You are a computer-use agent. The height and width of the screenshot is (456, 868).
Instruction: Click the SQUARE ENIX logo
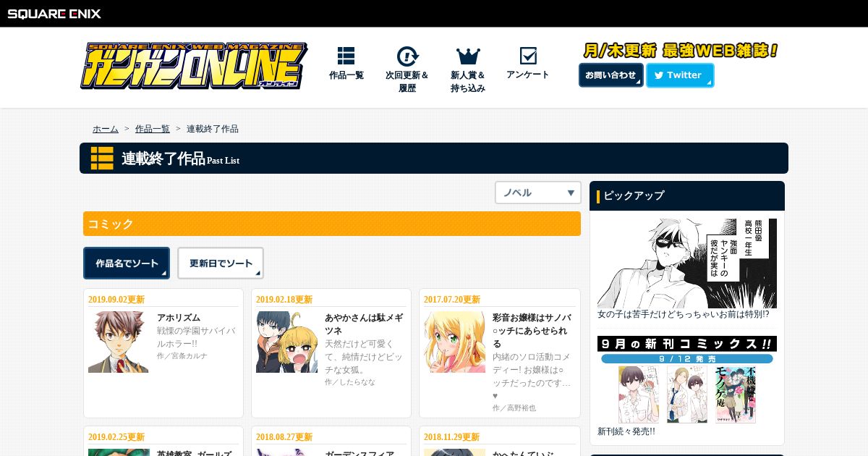point(54,13)
